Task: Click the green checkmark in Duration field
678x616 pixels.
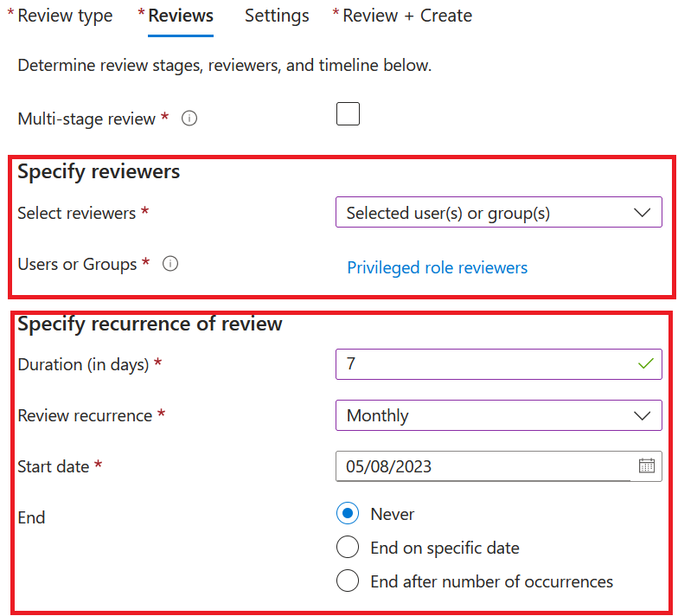Action: pos(644,364)
